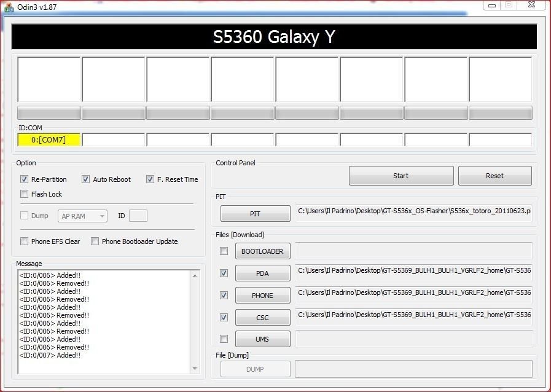The image size is (551, 392).
Task: Click the File Dump path field
Action: (x=413, y=369)
